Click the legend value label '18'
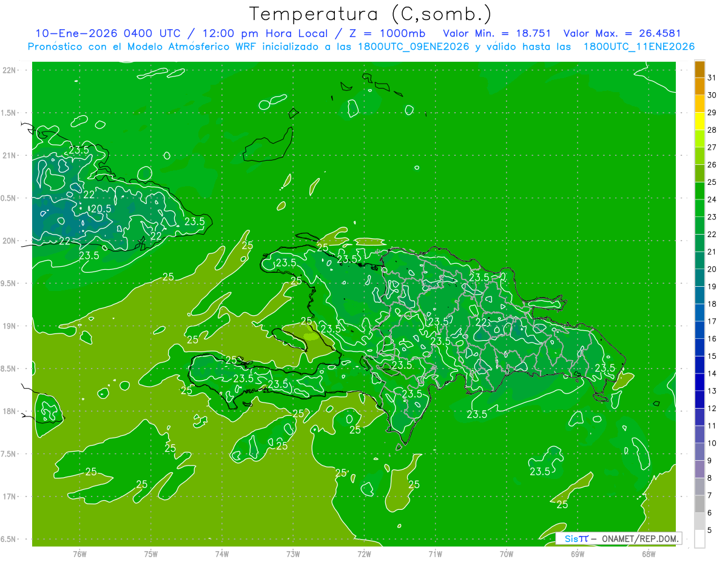 [712, 304]
